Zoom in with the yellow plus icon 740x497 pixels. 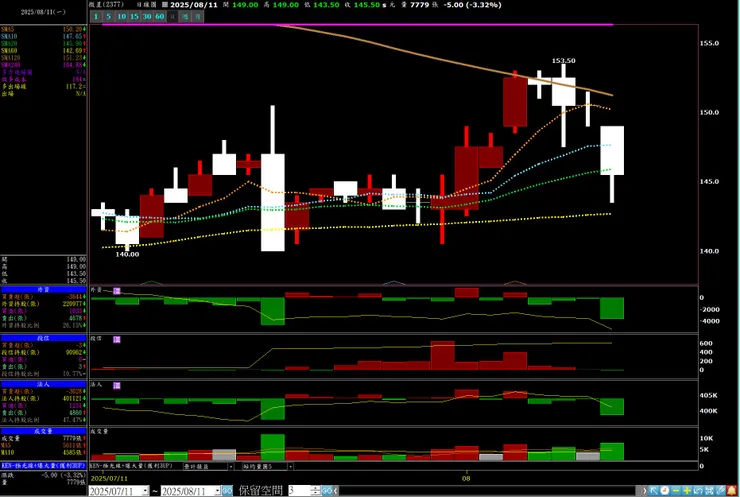(x=687, y=491)
